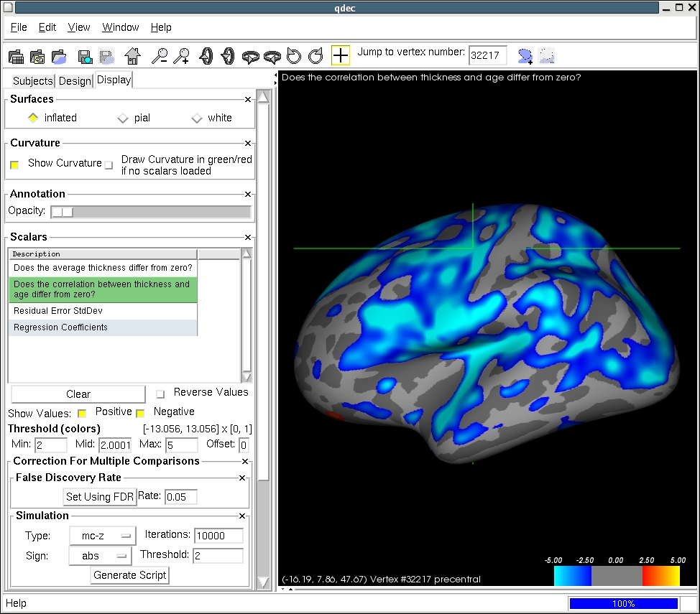Toggle the Show Curvature checkbox

[x=14, y=164]
